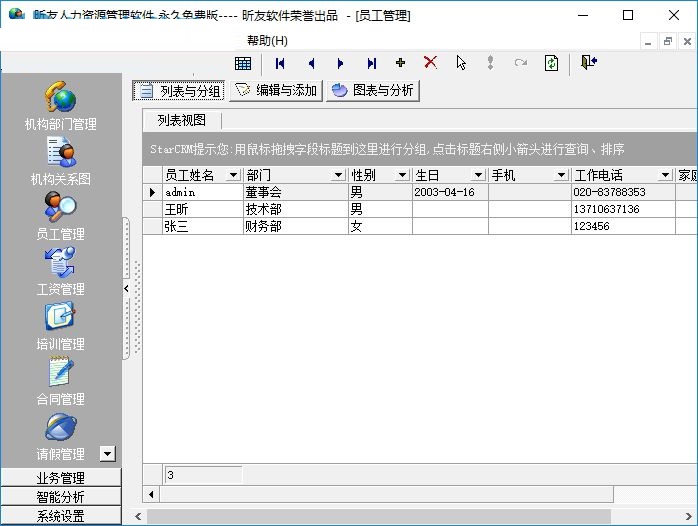
Task: Select the 列表视图 tab
Action: click(182, 120)
